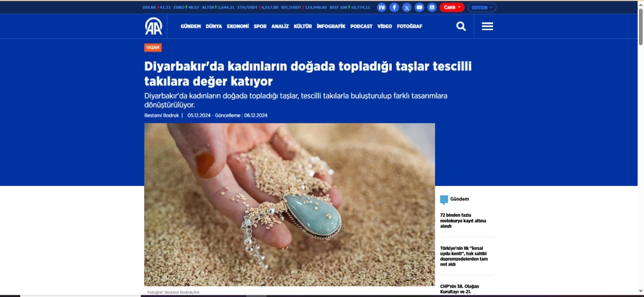Open the EKONOMİ menu item
Image resolution: width=644 pixels, height=297 pixels.
pos(238,26)
